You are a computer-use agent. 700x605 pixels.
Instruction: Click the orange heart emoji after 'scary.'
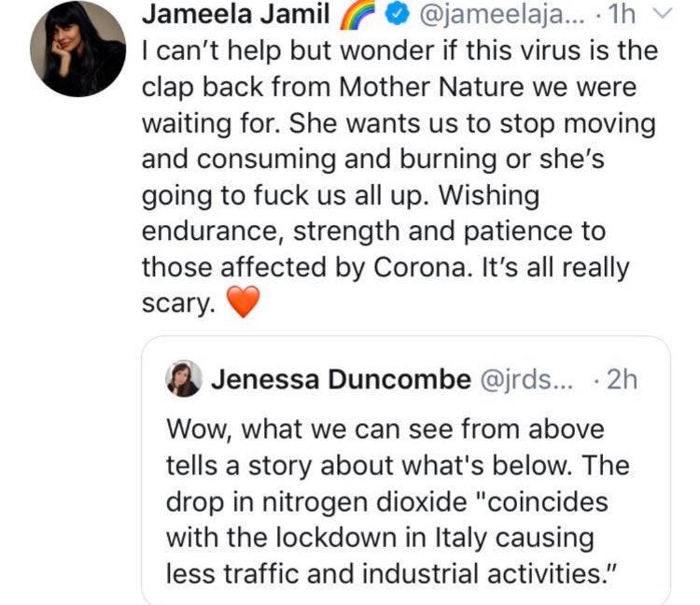click(x=244, y=302)
